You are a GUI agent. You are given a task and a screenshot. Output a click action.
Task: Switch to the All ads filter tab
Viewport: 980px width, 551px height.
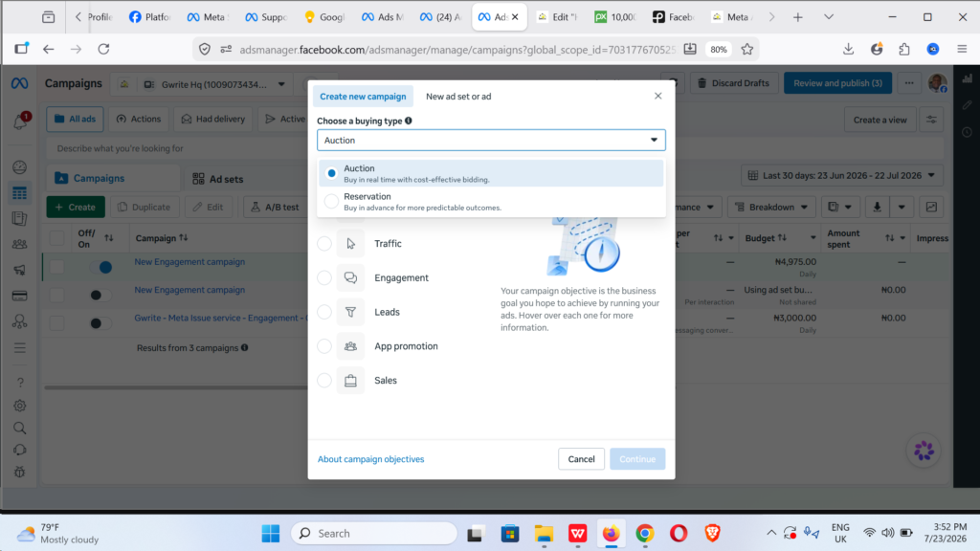75,119
